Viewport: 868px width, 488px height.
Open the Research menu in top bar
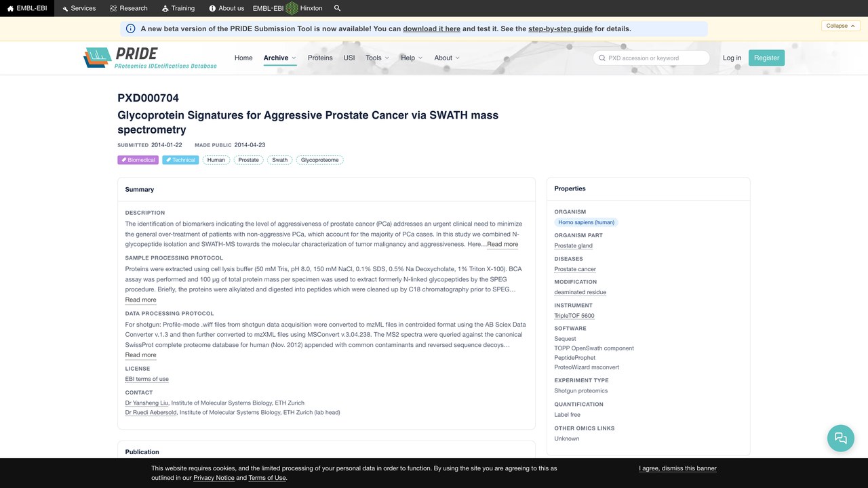129,8
